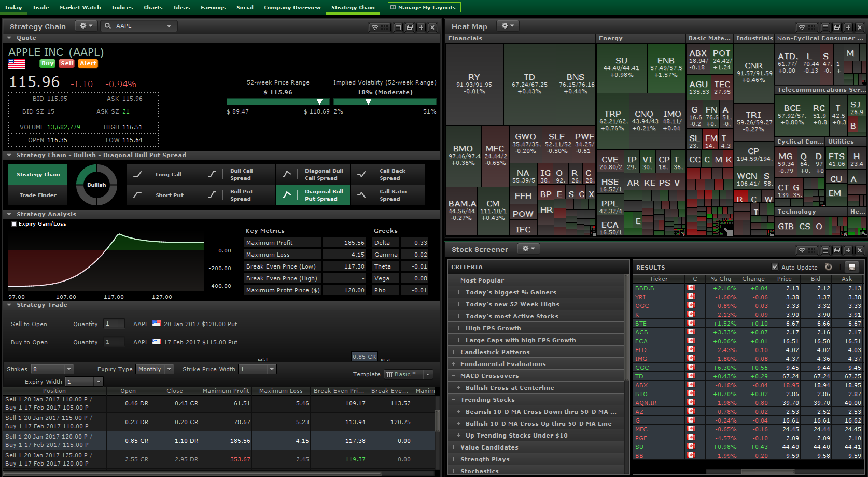Click the red Sell button
This screenshot has height=477, width=868.
tap(66, 63)
